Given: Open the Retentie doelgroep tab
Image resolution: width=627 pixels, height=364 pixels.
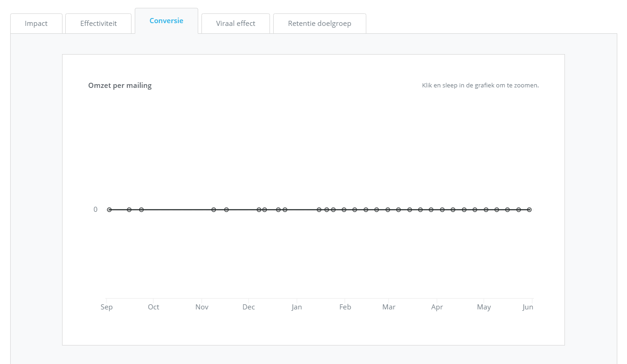Looking at the screenshot, I should (x=320, y=24).
